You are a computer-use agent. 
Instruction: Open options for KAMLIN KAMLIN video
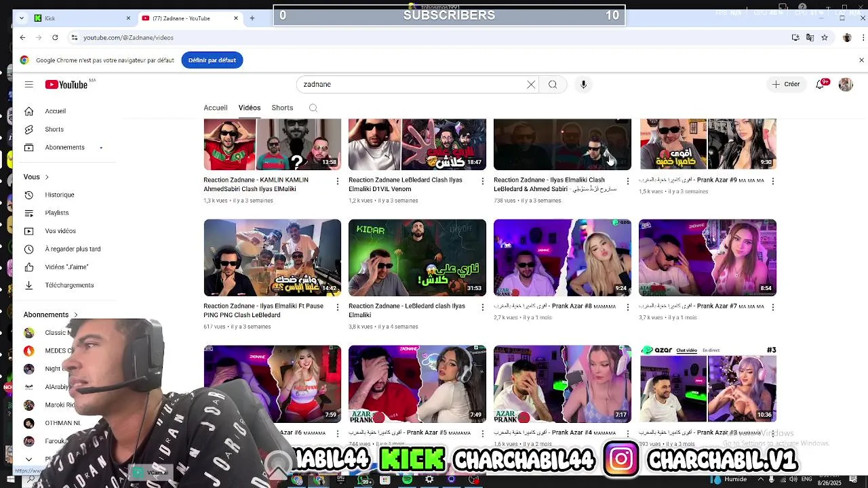point(338,181)
